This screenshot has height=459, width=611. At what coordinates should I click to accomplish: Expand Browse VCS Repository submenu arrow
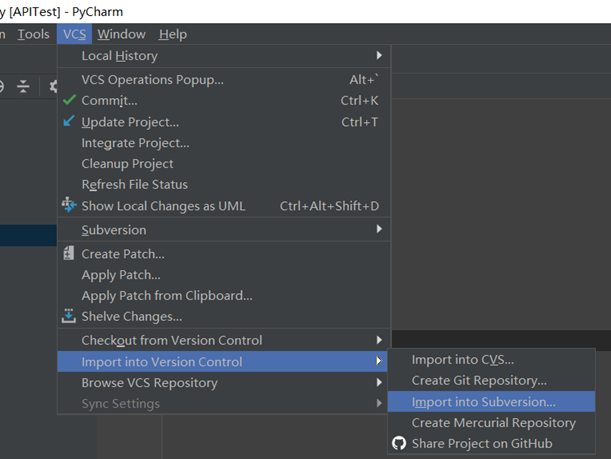coord(379,382)
